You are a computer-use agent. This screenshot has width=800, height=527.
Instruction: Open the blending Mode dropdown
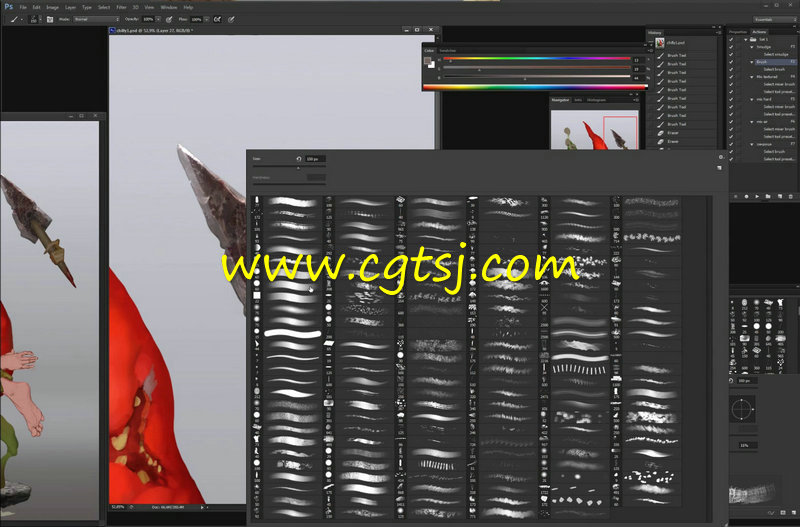[96, 19]
